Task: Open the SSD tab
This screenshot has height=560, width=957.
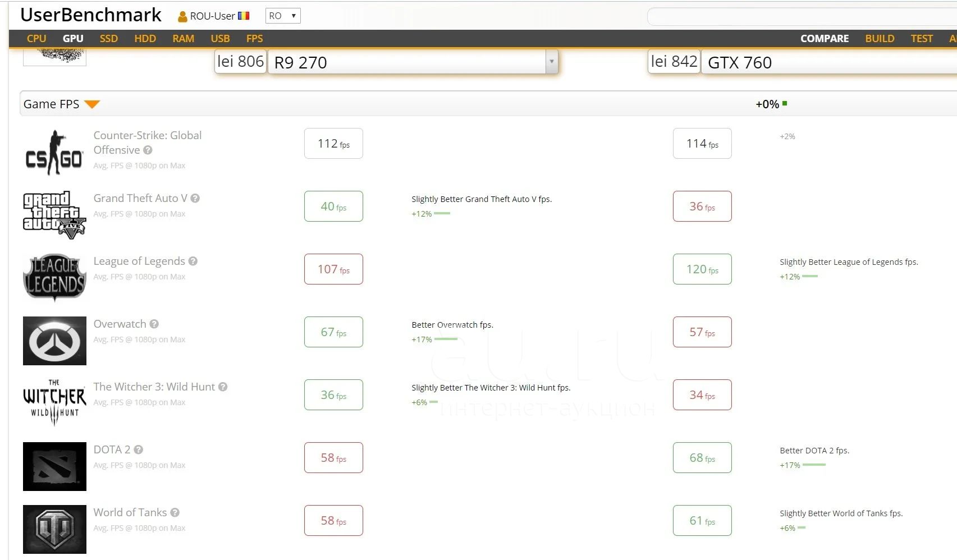Action: click(x=109, y=38)
